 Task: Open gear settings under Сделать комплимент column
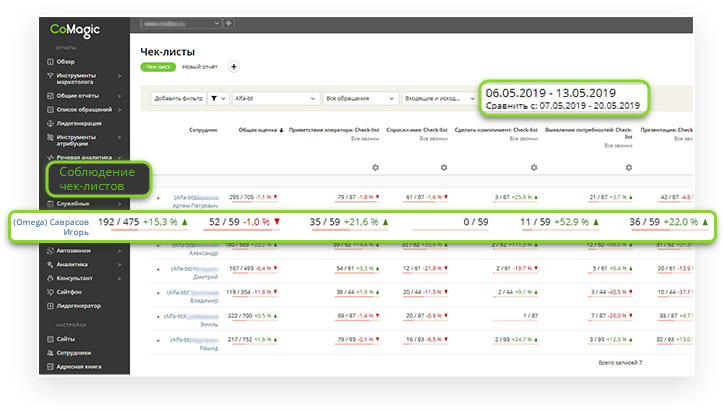pos(534,168)
